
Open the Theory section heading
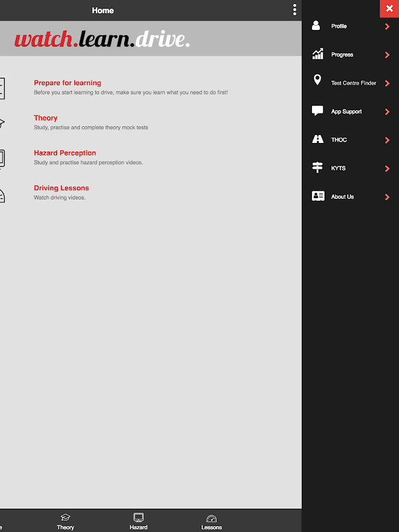click(45, 118)
